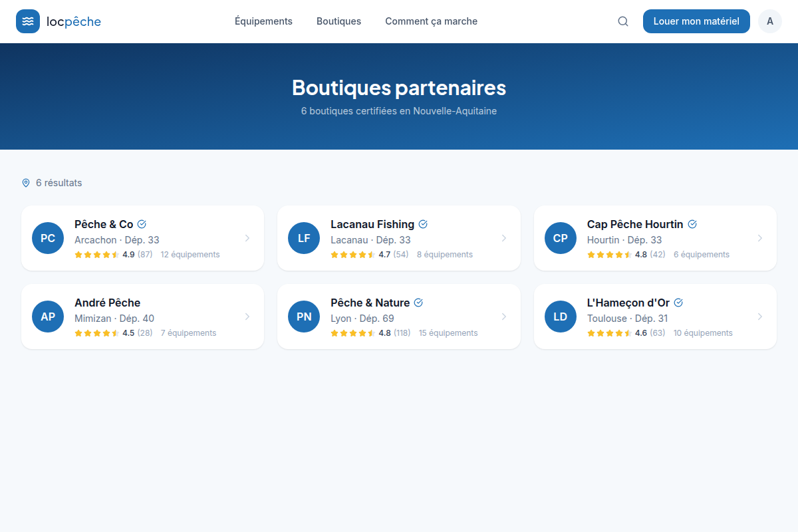Screen dimensions: 798x532
Task: Click 'Hourtin · Dép. 33' location text
Action: point(624,240)
